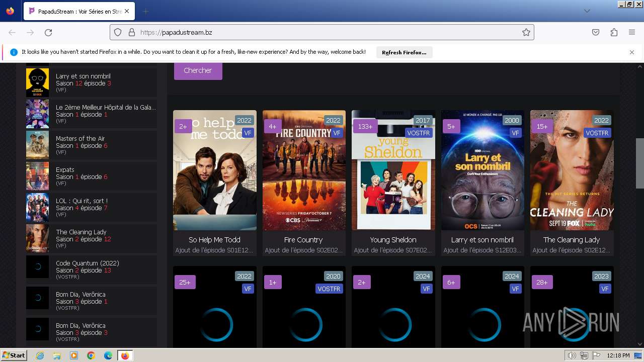
Task: Select the PapaduStream browser tab
Action: pos(78,11)
